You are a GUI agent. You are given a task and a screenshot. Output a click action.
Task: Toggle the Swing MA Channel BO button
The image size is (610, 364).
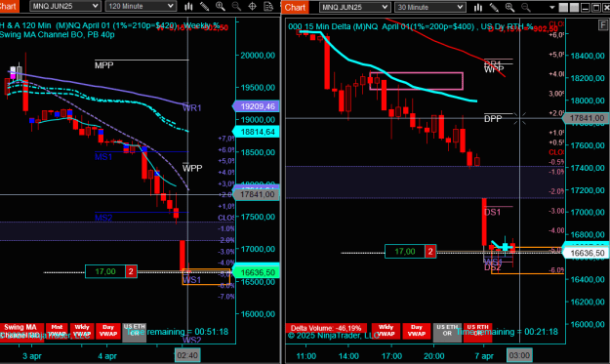[x=21, y=332]
